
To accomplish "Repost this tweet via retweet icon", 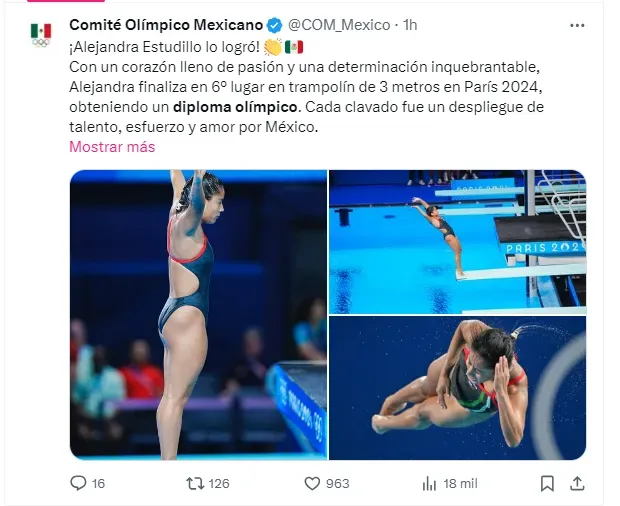I will (x=195, y=483).
